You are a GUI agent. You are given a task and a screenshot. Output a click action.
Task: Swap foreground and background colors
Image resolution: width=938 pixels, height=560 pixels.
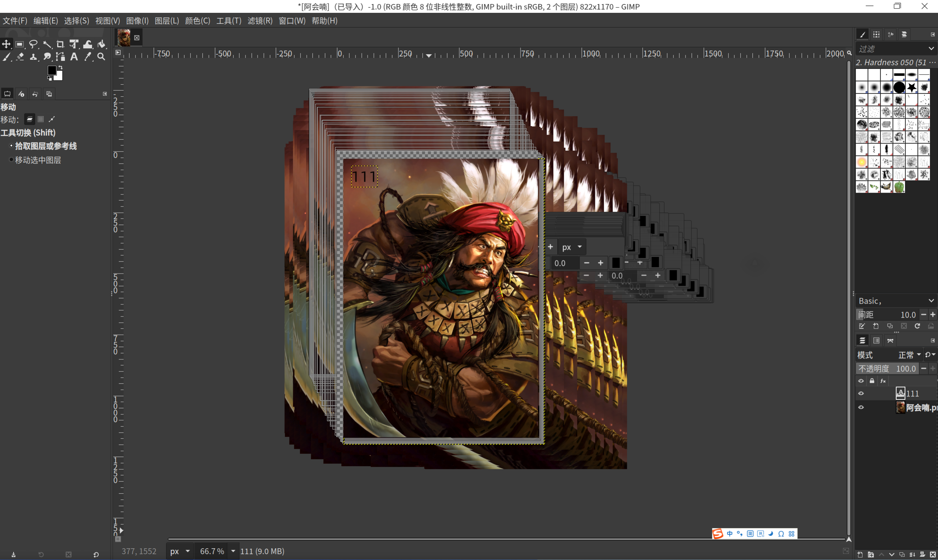pos(61,67)
